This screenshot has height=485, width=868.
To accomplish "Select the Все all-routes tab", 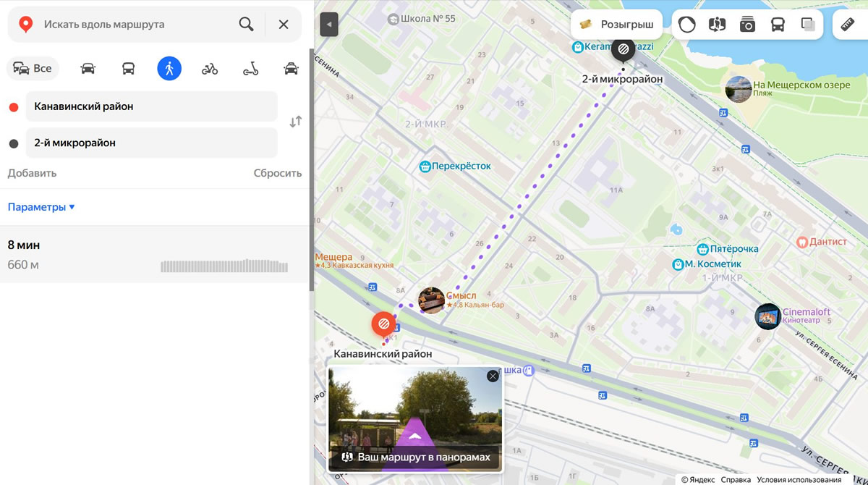I will coord(33,69).
